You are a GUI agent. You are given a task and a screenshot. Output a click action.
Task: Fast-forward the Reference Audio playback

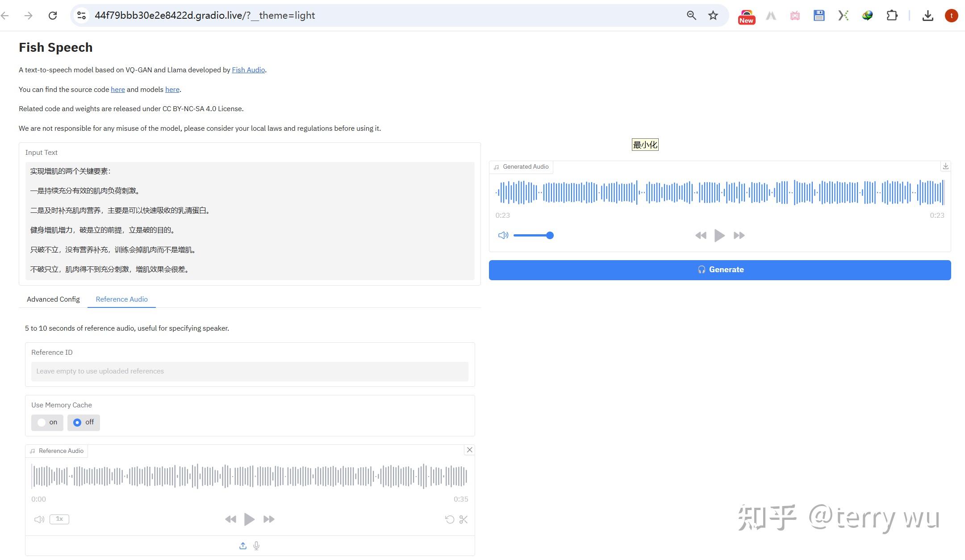click(x=268, y=519)
